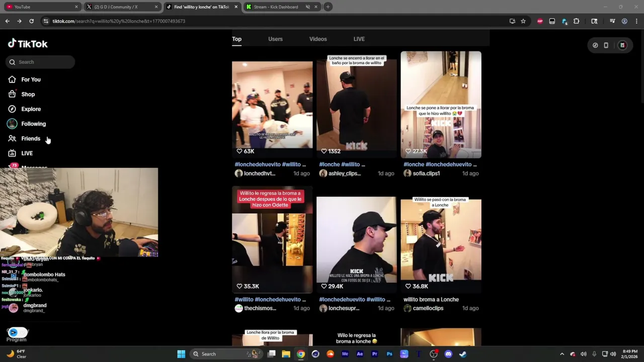Click the install app icon in address bar
Viewport: 644px width, 362px height.
click(512, 21)
